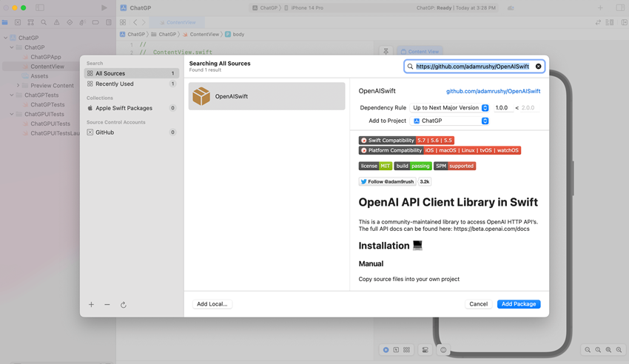Start live preview mode

point(386,350)
